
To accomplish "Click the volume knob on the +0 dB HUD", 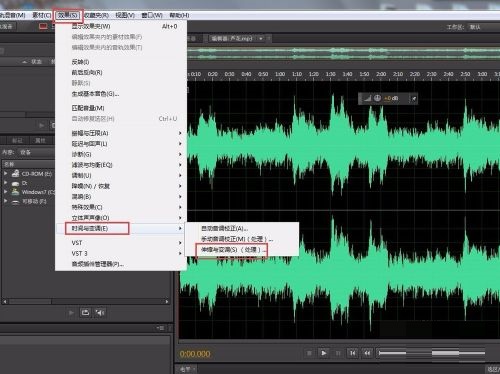I will 377,98.
